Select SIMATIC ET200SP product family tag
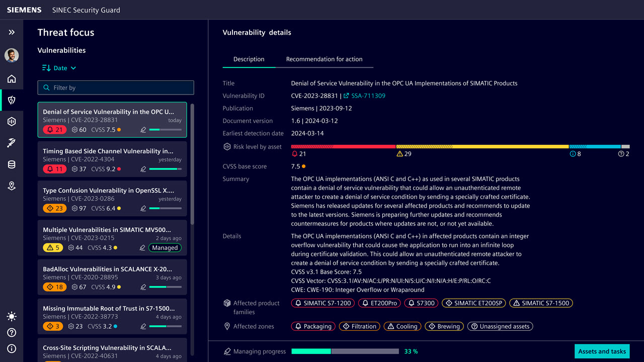Screen dimensions: 644x362 (x=474, y=303)
